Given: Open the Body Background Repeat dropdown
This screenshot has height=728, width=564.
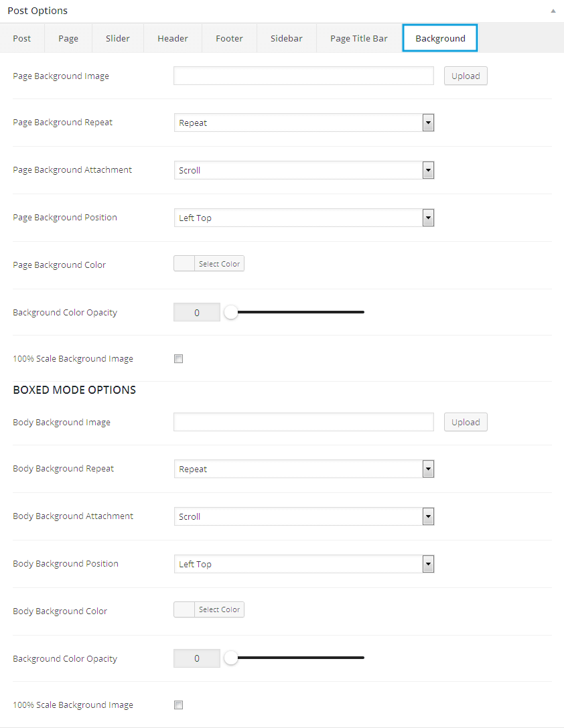Looking at the screenshot, I should coord(304,469).
